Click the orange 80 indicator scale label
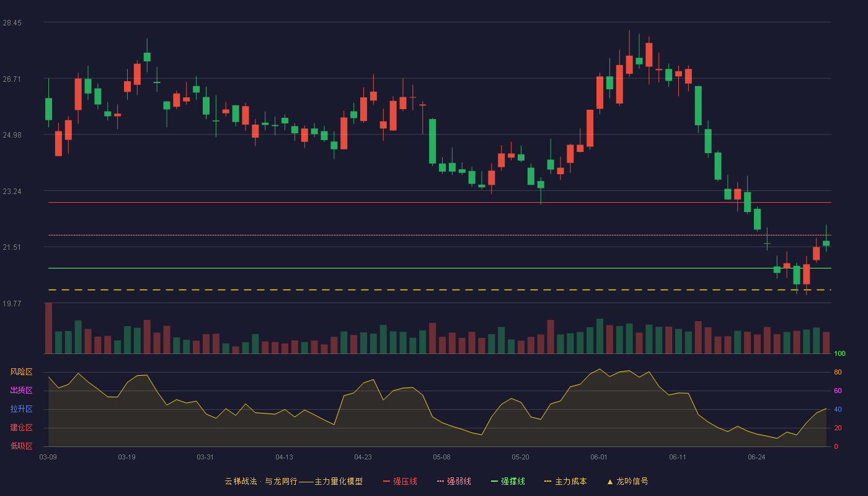The width and height of the screenshot is (868, 496). click(x=838, y=373)
